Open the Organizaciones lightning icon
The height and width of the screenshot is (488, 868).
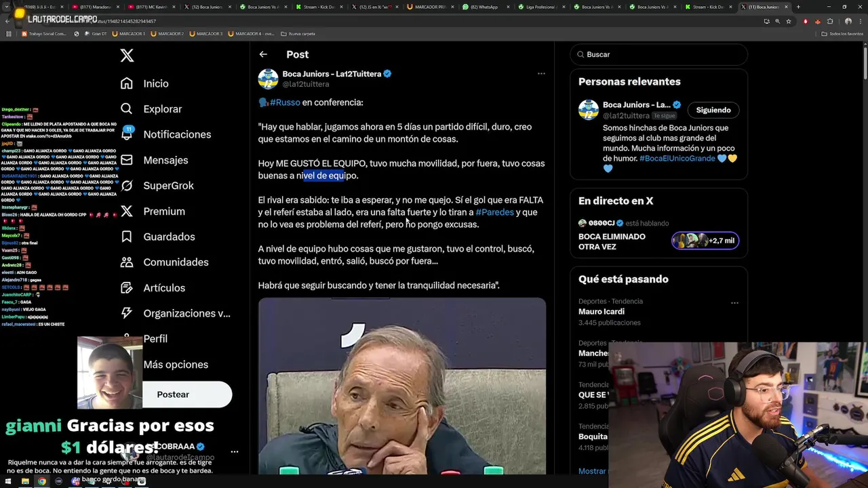click(127, 313)
